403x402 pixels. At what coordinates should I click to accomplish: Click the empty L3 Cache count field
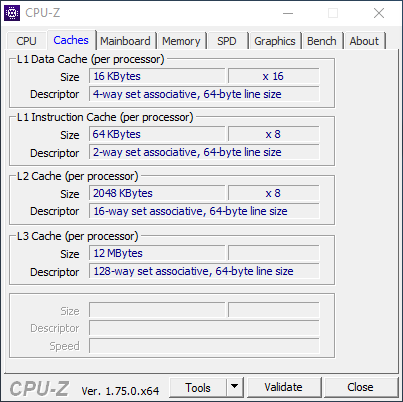pos(273,253)
